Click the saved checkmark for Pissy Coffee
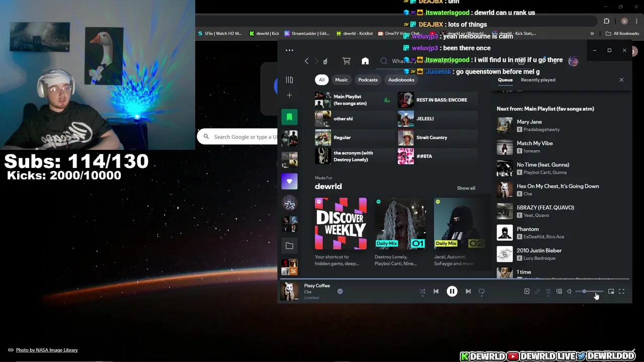Screen dimensions: 644x362 click(x=340, y=291)
